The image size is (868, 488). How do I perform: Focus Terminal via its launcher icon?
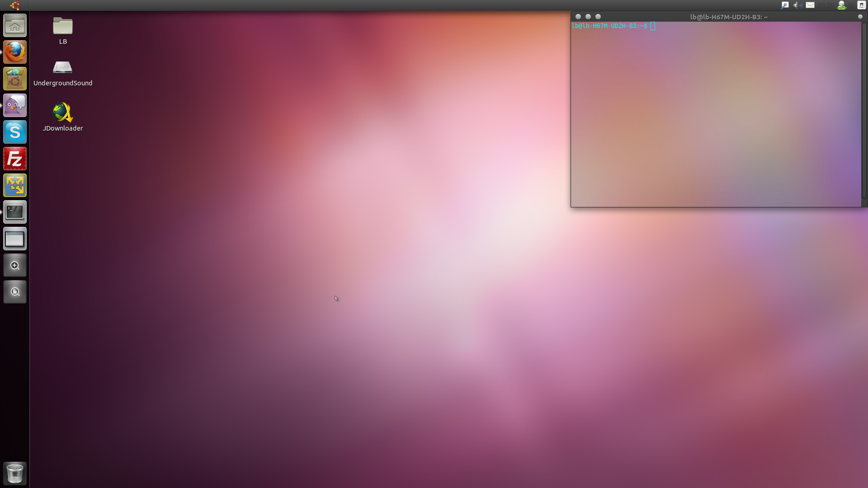pyautogui.click(x=15, y=212)
